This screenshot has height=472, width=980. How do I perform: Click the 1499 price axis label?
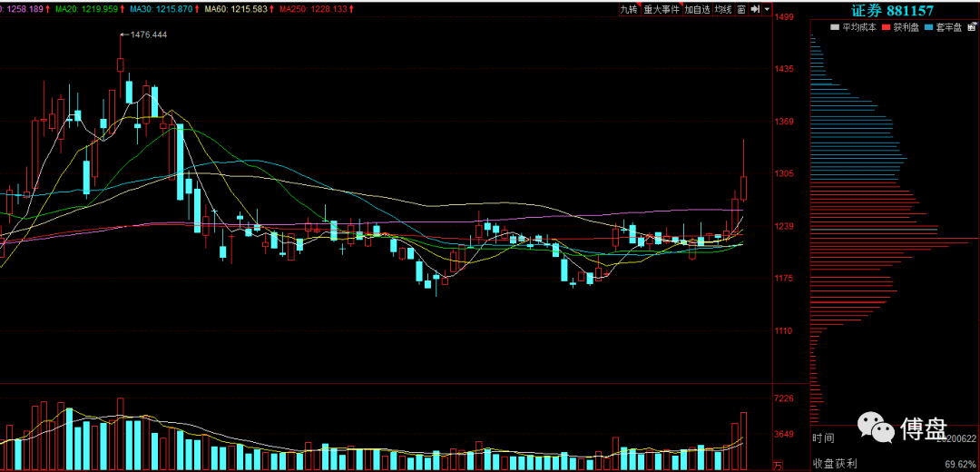[x=784, y=17]
